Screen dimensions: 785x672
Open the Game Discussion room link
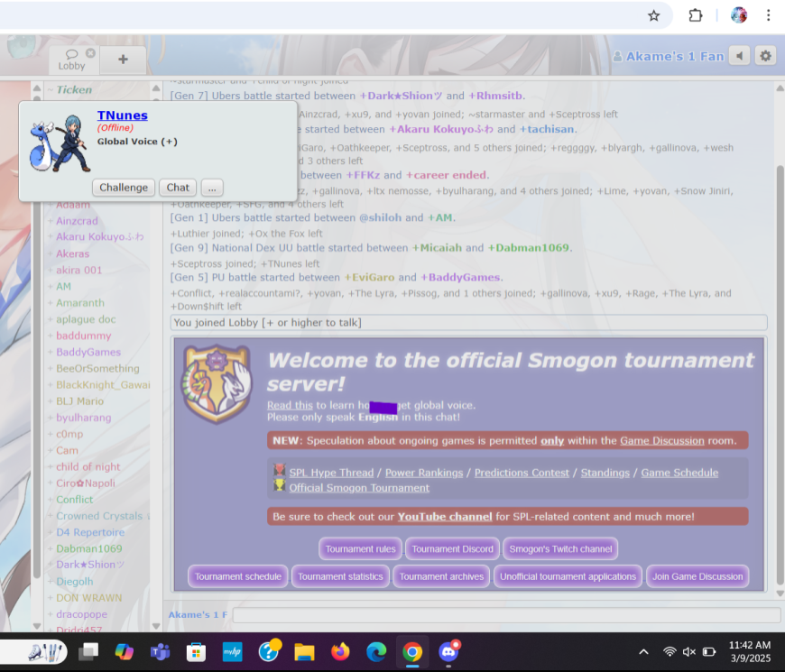click(662, 441)
